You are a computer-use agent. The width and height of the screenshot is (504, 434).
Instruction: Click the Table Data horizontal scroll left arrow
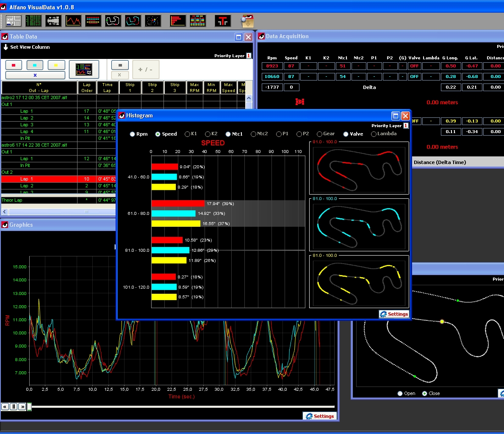click(5, 211)
